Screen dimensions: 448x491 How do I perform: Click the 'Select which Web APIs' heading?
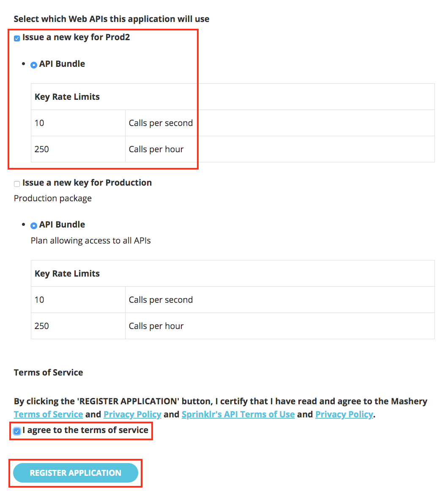pyautogui.click(x=111, y=19)
